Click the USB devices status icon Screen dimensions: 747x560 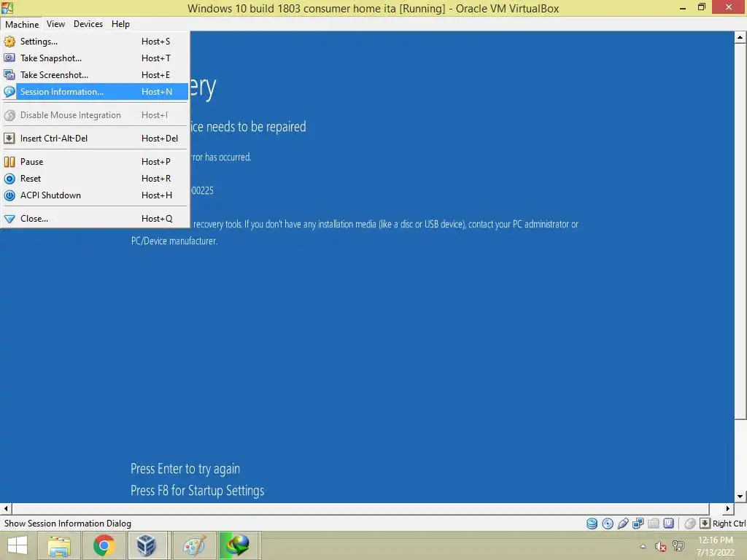pos(623,524)
